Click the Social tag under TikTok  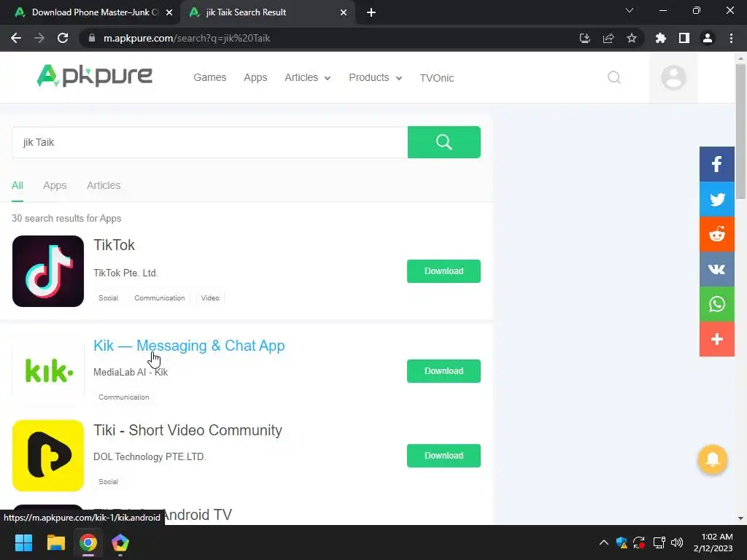pyautogui.click(x=108, y=297)
